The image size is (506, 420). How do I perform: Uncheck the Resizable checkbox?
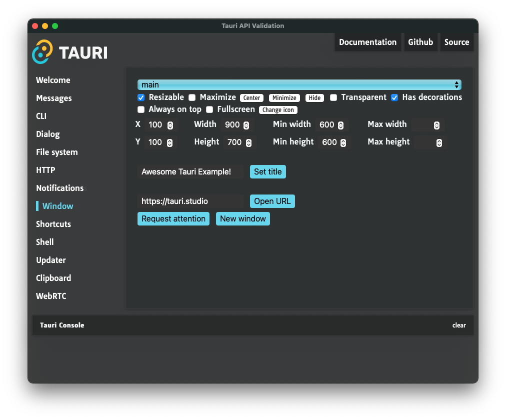pyautogui.click(x=141, y=97)
